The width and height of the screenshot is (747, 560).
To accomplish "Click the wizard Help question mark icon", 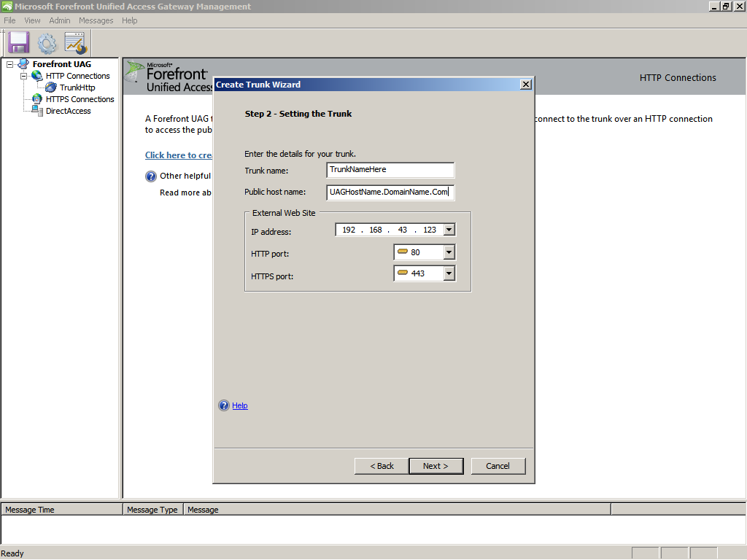I will pos(224,405).
